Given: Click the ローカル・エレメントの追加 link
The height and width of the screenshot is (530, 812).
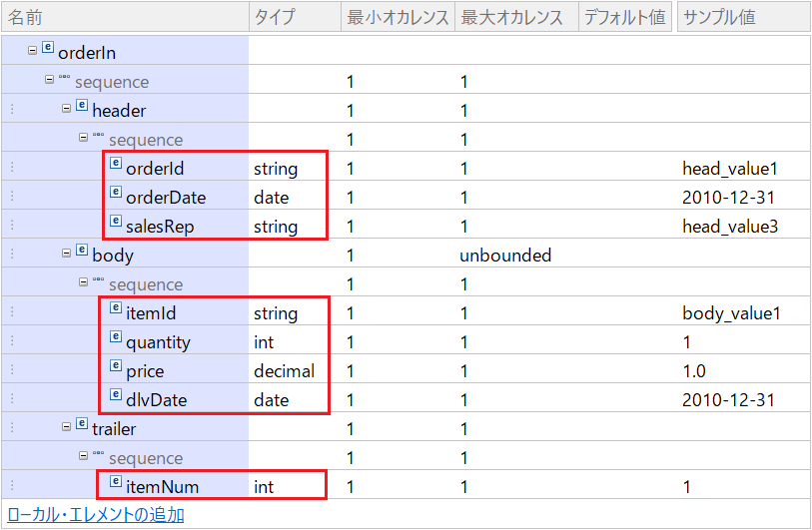Looking at the screenshot, I should pyautogui.click(x=96, y=514).
